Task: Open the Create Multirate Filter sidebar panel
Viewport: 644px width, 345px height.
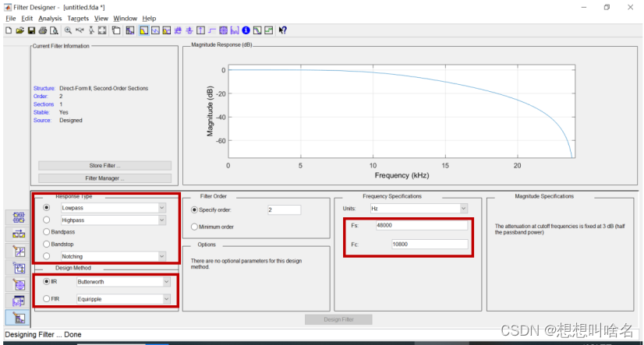Action: (x=19, y=217)
